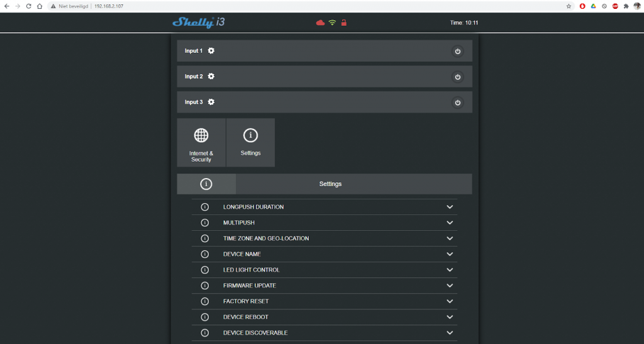Open Input 2 settings gear
The image size is (644, 344).
point(211,77)
